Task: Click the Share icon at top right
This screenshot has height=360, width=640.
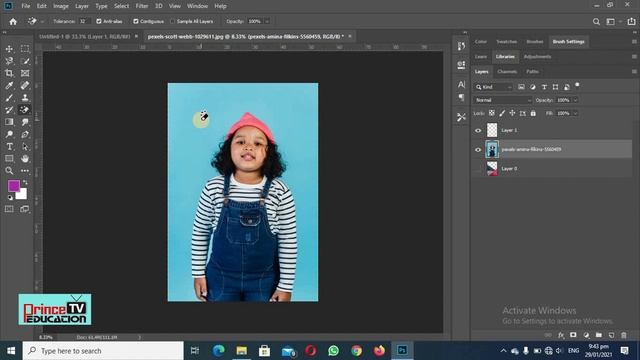Action: (x=631, y=21)
